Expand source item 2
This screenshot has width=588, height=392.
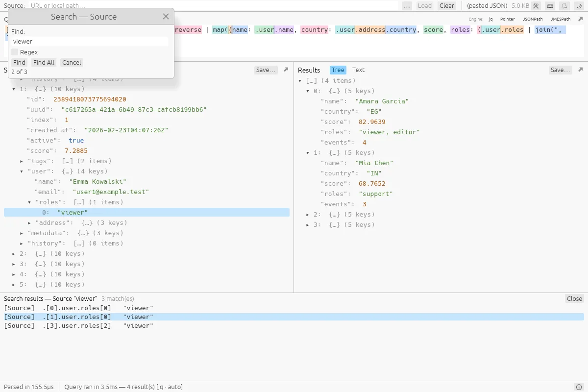click(14, 254)
